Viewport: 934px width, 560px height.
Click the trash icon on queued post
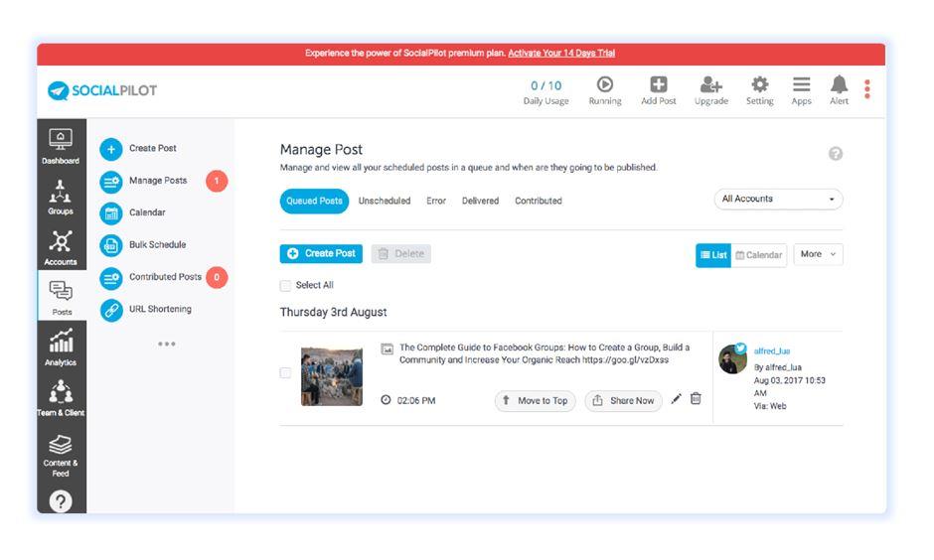click(696, 399)
